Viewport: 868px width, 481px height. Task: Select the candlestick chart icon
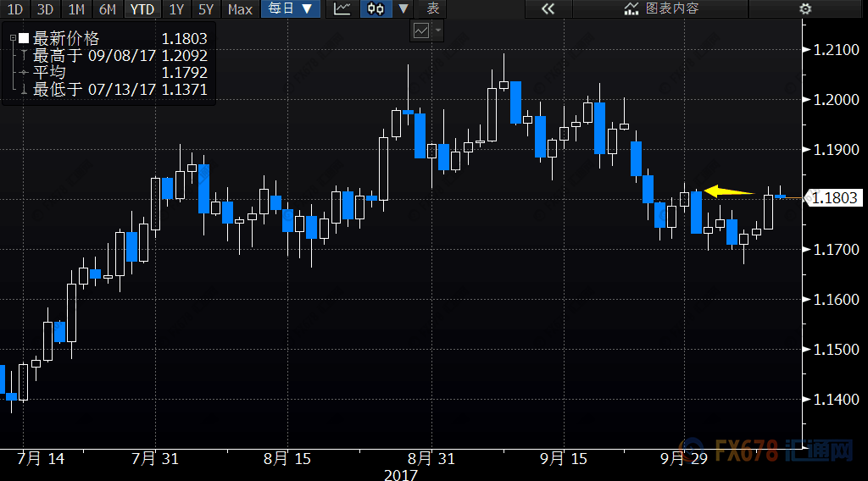(376, 8)
